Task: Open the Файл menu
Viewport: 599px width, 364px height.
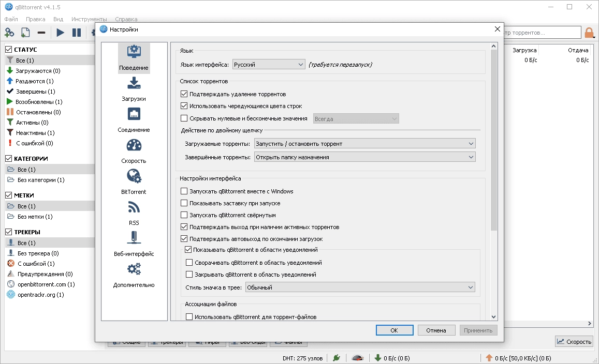Action: [x=11, y=19]
